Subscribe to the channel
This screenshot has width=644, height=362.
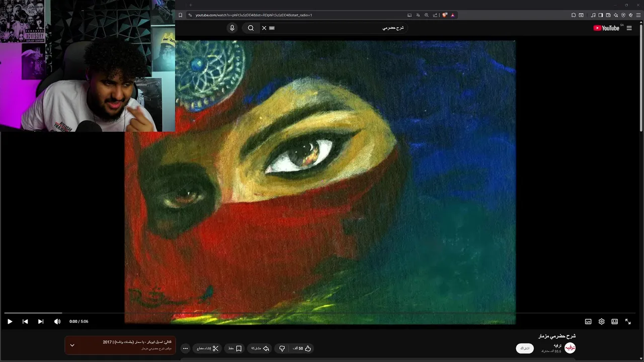(x=525, y=348)
